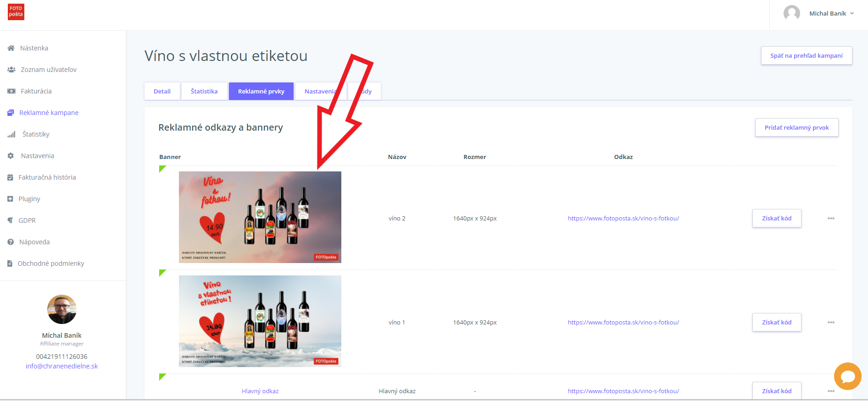Open Nastavenia from the sidebar
The width and height of the screenshot is (868, 401).
coord(38,156)
